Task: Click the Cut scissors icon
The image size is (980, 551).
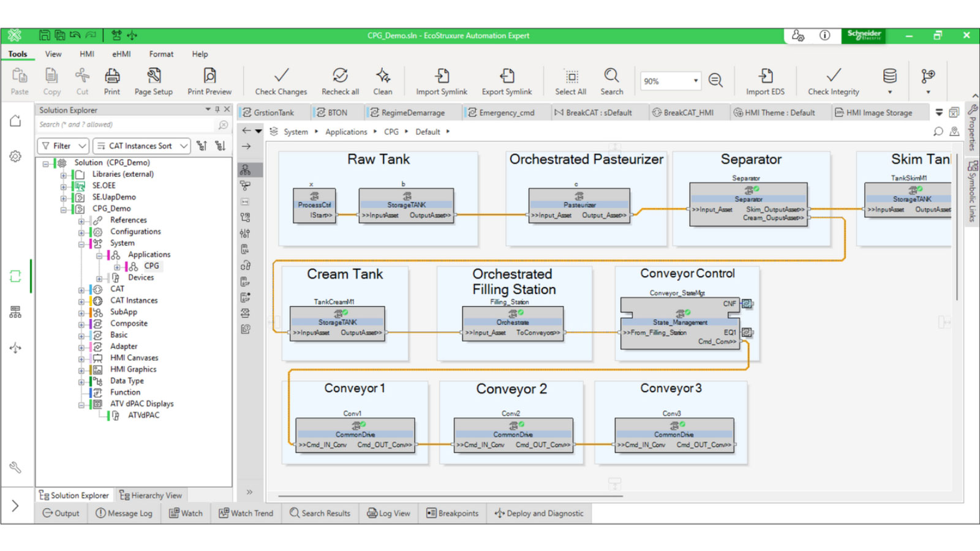Action: tap(82, 76)
